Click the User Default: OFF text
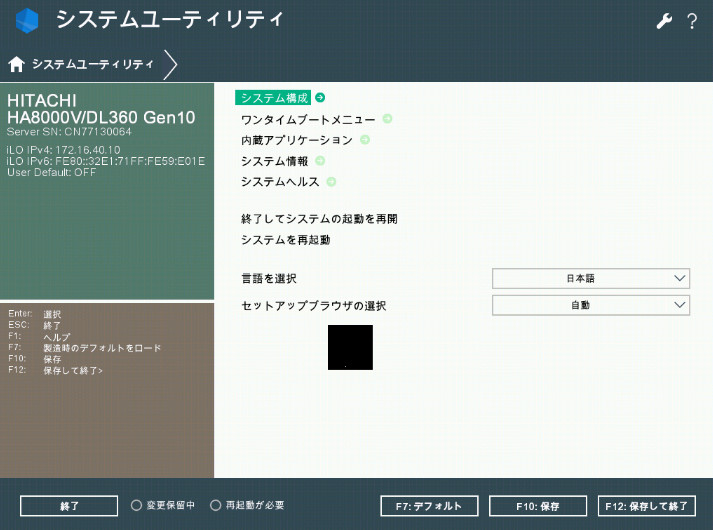This screenshot has width=713, height=530. click(51, 173)
